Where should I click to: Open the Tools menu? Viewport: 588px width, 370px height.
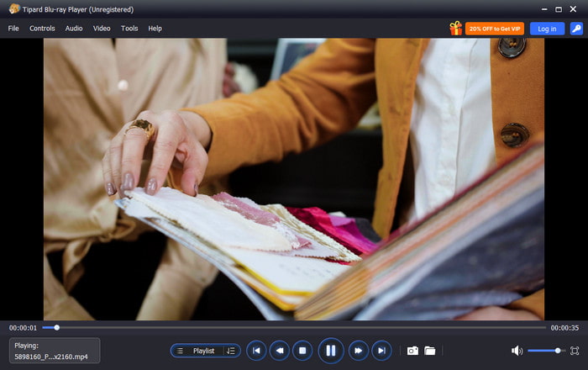(129, 29)
